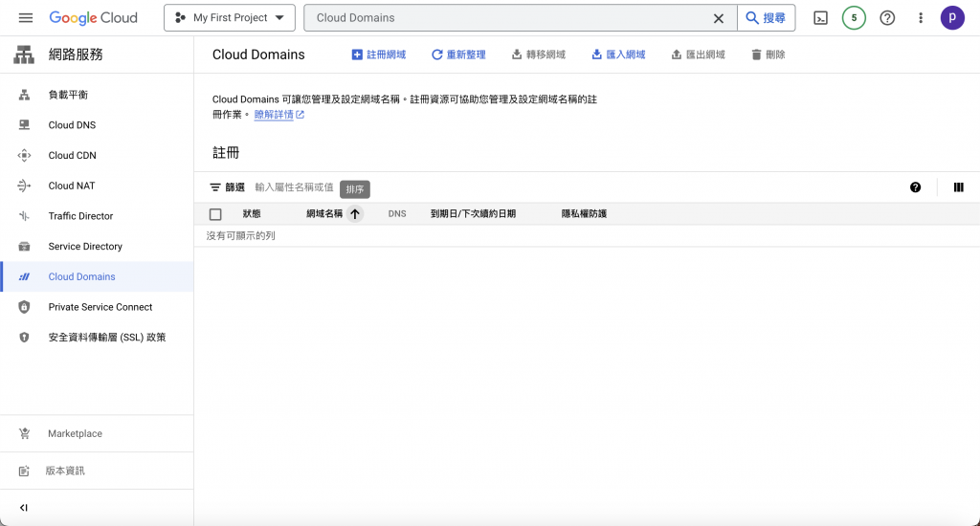Click the SSL policy shield icon
Screen dimensions: 980x526
point(24,338)
